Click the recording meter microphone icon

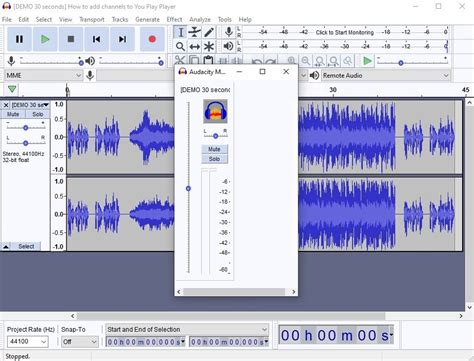click(x=229, y=32)
